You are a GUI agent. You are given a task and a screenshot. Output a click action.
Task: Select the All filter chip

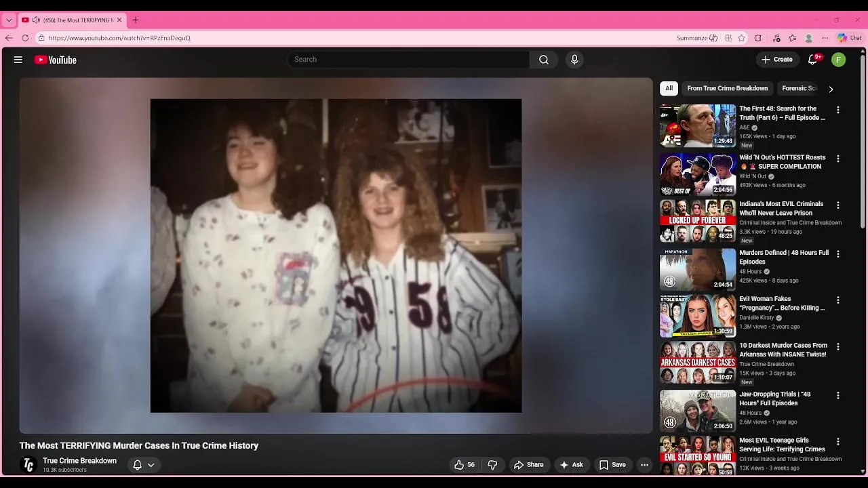coord(669,88)
